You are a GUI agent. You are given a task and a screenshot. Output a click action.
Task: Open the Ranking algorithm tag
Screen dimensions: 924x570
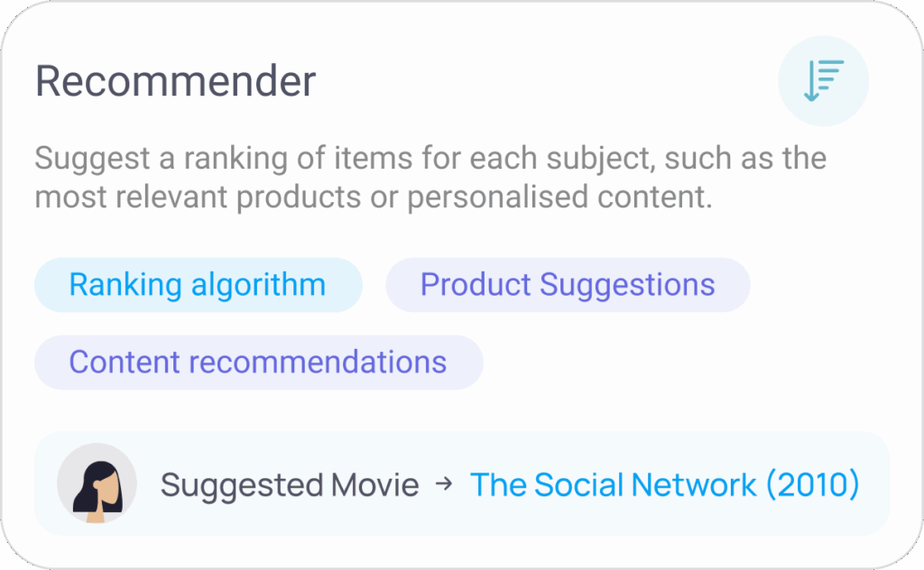coord(198,285)
